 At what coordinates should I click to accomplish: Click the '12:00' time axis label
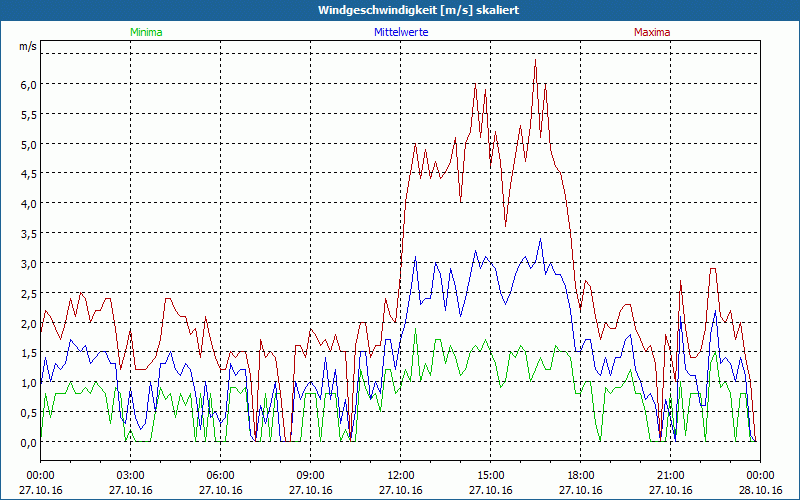coord(401,476)
